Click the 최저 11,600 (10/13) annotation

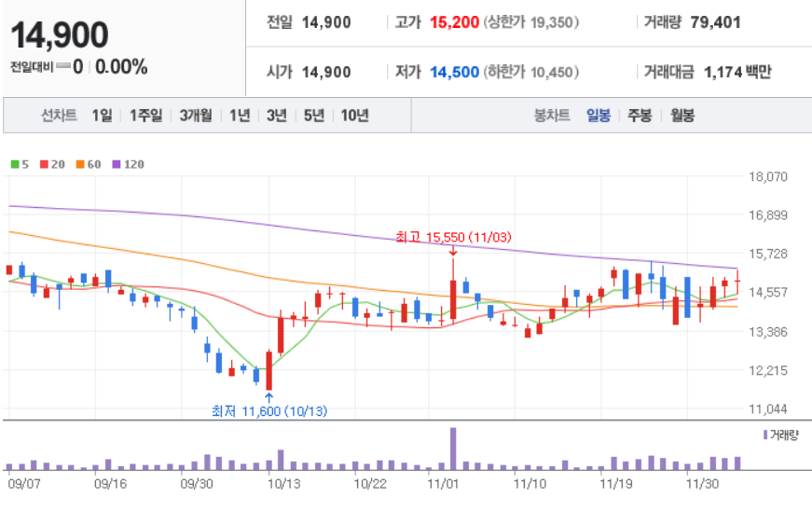coord(269,411)
